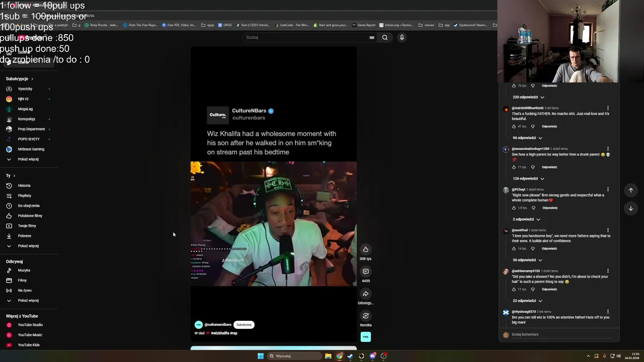Viewport: 644px width, 362px height.
Task: Like the @son0fnel comment
Action: click(x=514, y=248)
